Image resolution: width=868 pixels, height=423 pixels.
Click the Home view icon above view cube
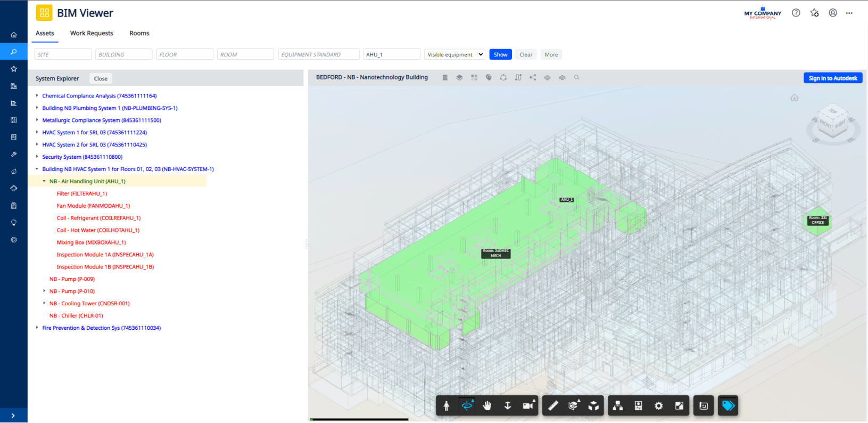point(794,98)
